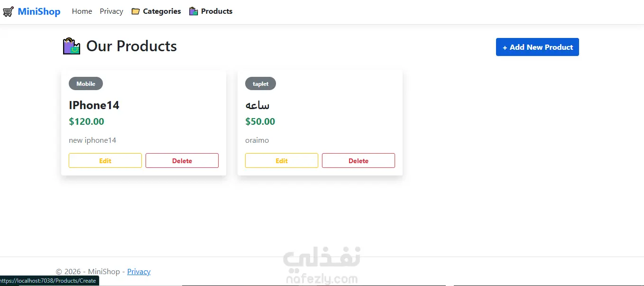644x286 pixels.
Task: Open the MiniShop brand link
Action: (x=39, y=11)
